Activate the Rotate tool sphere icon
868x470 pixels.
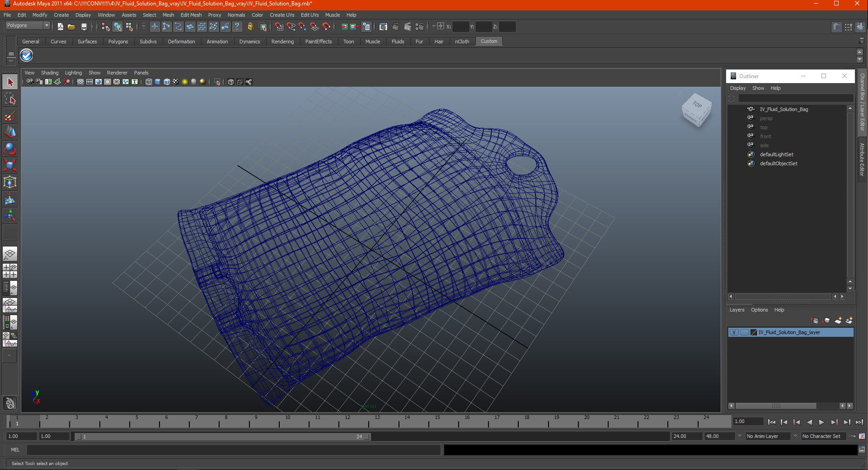tap(10, 149)
